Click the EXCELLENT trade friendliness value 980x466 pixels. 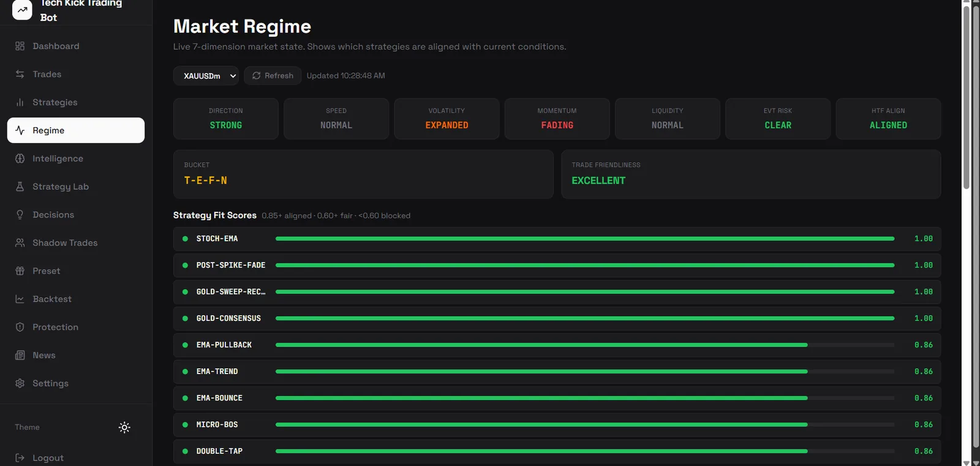coord(598,181)
